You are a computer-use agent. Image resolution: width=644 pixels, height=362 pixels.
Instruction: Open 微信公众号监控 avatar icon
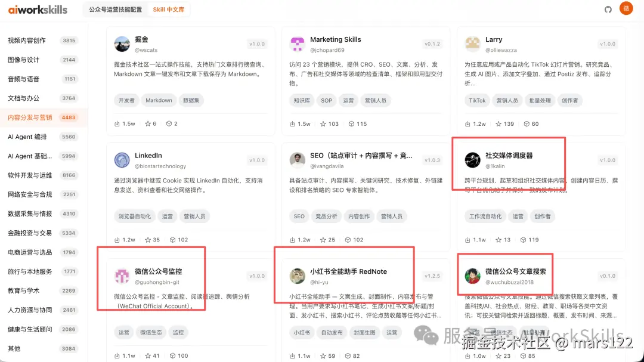[x=122, y=276]
